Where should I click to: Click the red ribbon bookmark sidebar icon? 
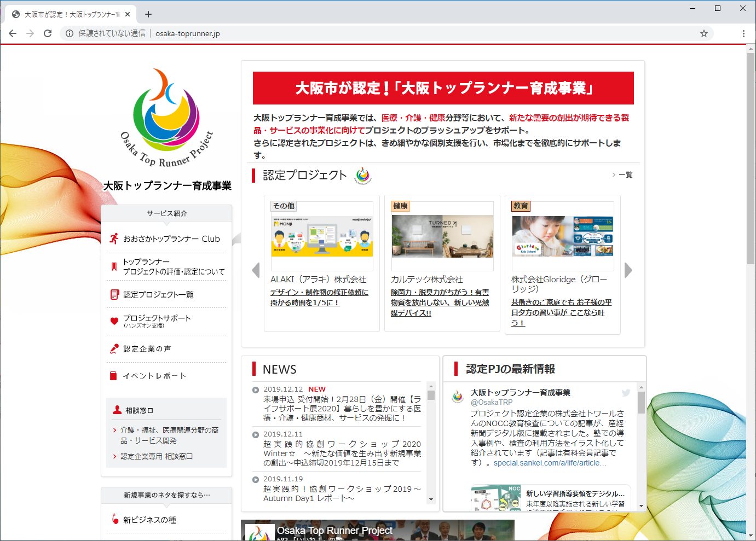(114, 267)
